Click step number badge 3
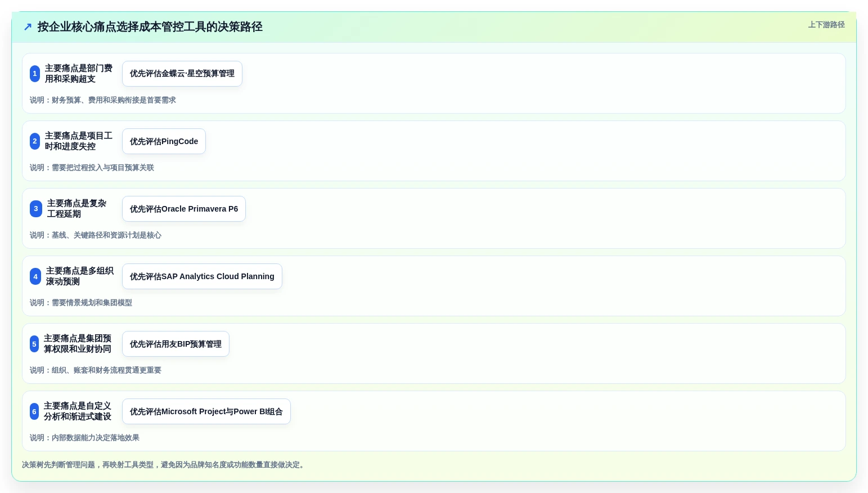 36,209
